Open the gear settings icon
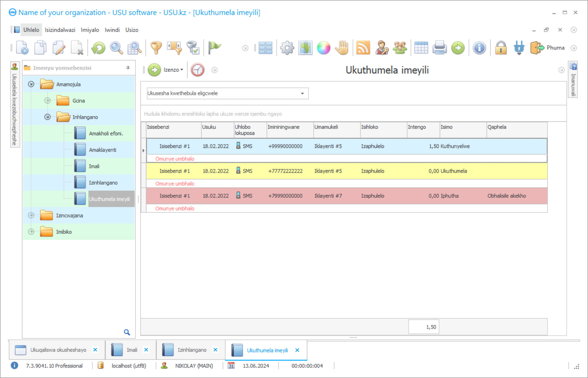This screenshot has height=378, width=588. [287, 48]
